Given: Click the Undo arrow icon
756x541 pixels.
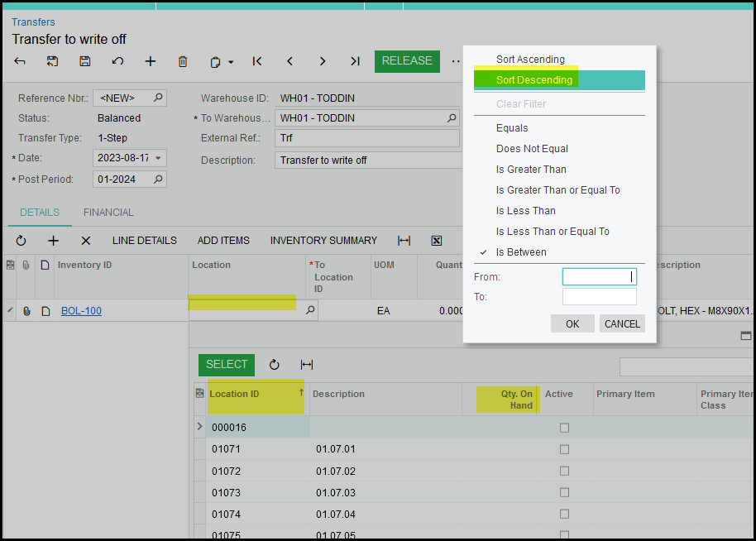Looking at the screenshot, I should [x=117, y=61].
